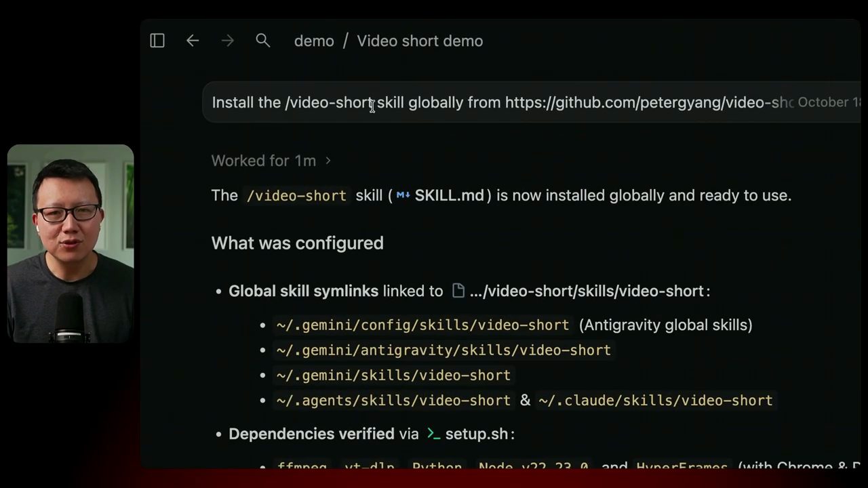868x488 pixels.
Task: Click the 'What was configured' heading
Action: pos(298,243)
